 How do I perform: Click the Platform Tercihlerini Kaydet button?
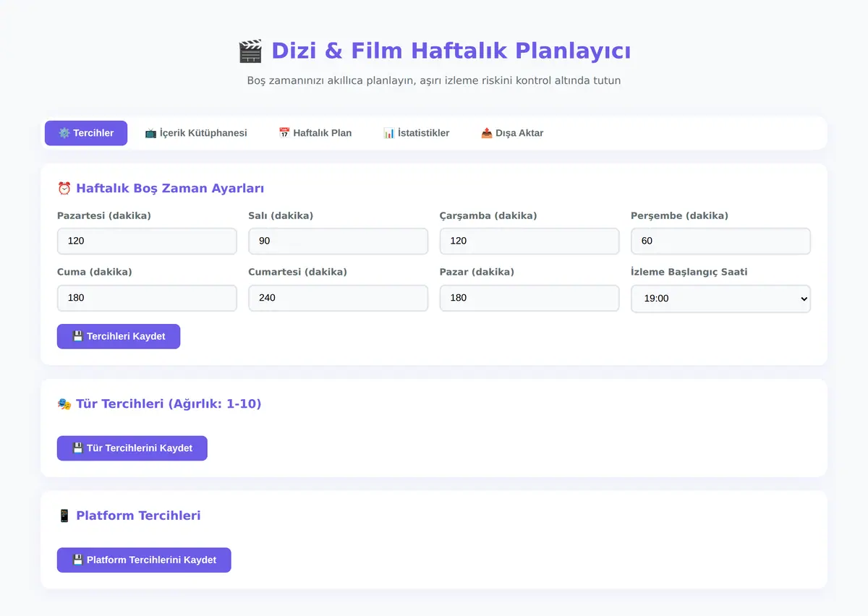[144, 560]
